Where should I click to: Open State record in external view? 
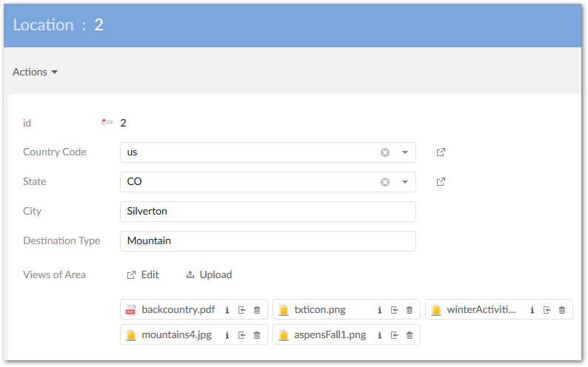click(441, 182)
